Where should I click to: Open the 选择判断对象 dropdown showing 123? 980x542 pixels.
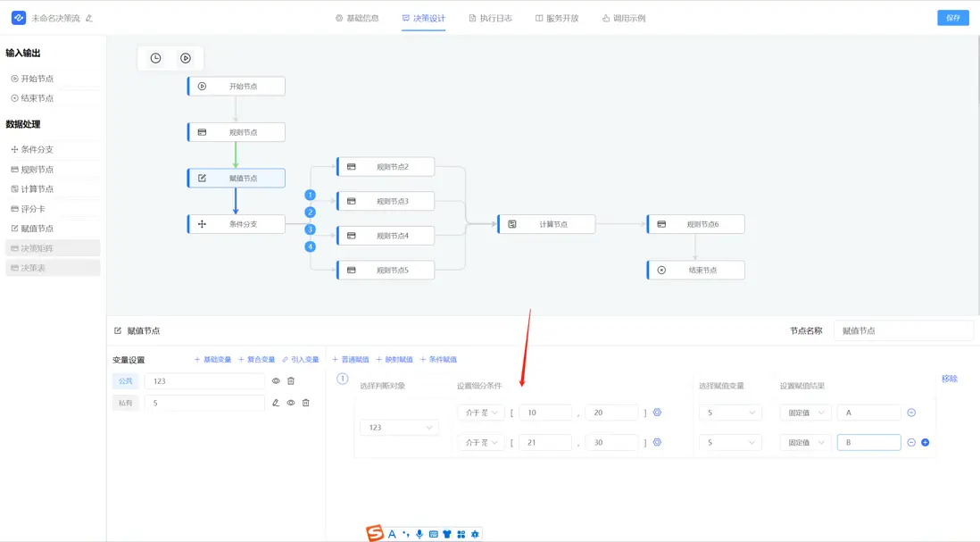[x=399, y=428]
